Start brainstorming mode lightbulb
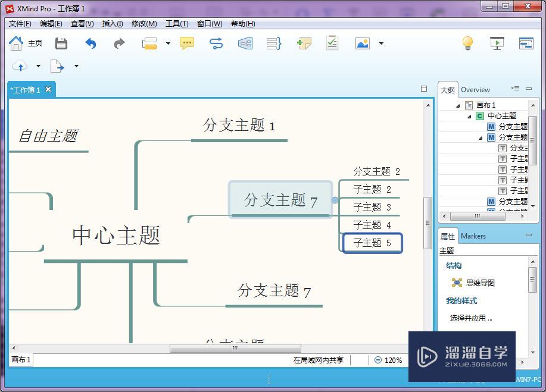This screenshot has height=392, width=546. click(x=467, y=43)
